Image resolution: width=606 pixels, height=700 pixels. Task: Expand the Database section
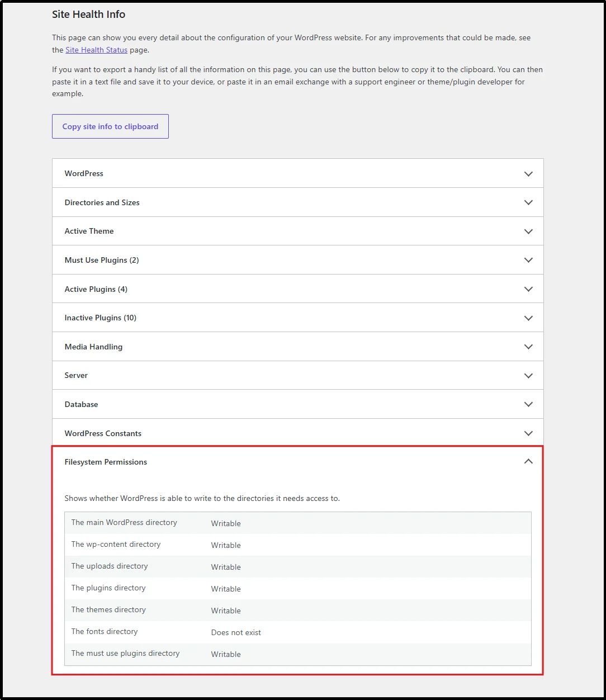[x=297, y=404]
